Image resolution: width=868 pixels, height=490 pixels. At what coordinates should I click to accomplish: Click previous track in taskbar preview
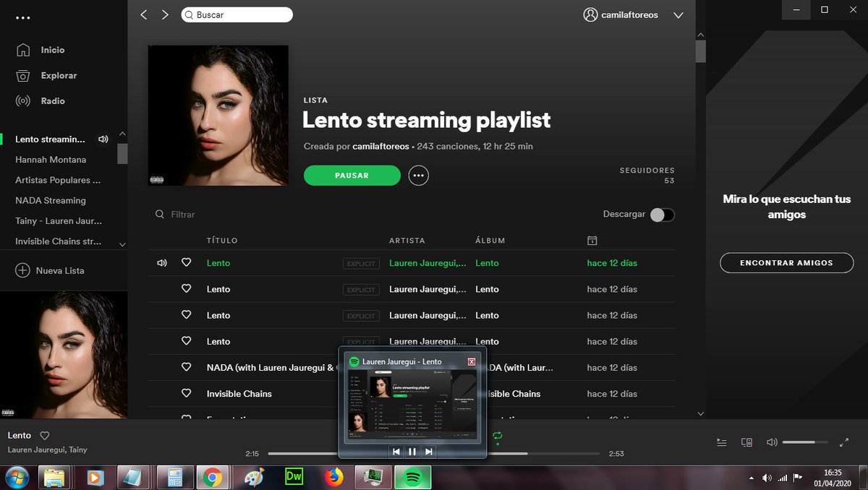coord(396,452)
